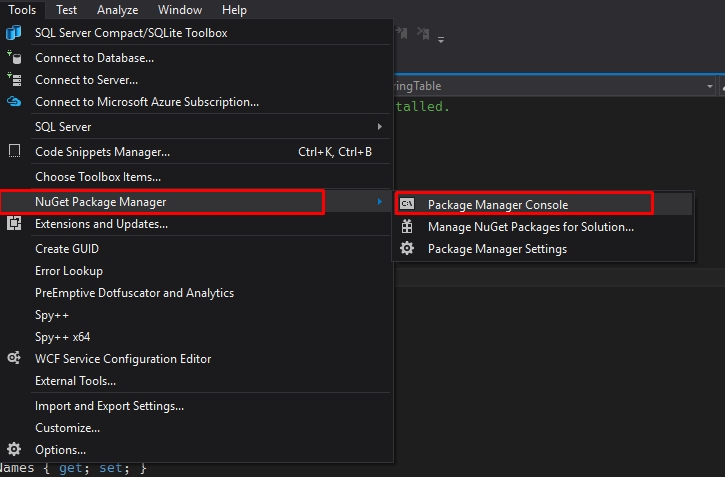Click the Code Snippets Manager icon
725x477 pixels.
pyautogui.click(x=14, y=151)
